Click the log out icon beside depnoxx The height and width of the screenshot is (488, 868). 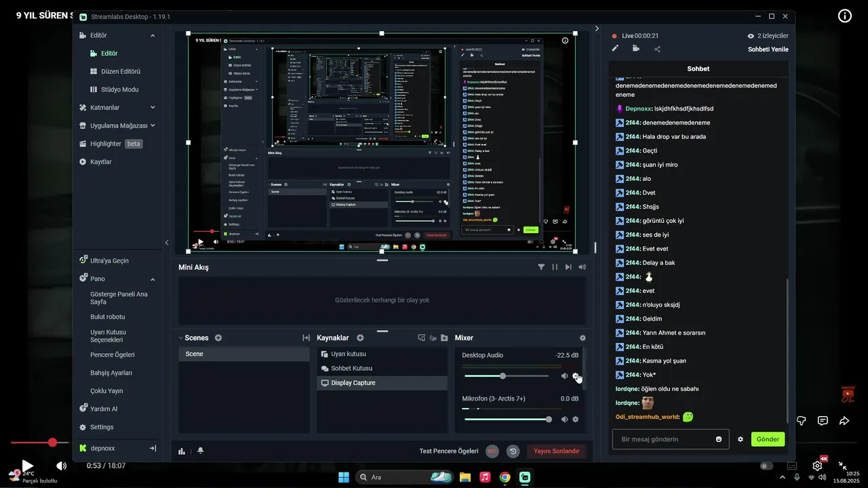[153, 448]
